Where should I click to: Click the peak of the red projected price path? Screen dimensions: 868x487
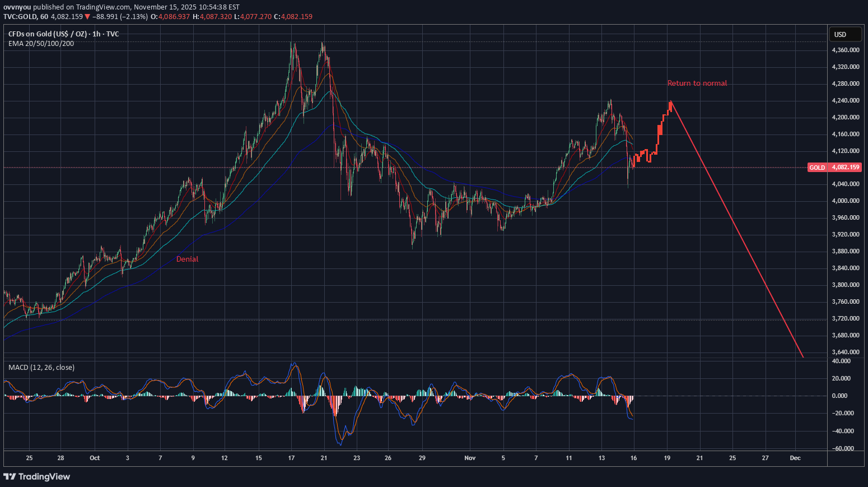pos(670,101)
